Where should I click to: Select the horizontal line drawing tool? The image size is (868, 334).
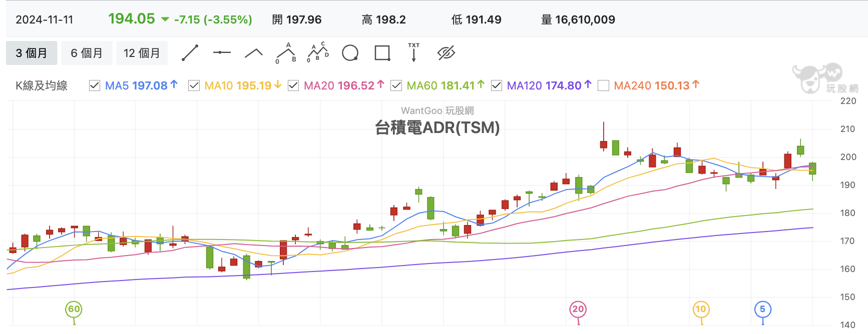(x=222, y=52)
